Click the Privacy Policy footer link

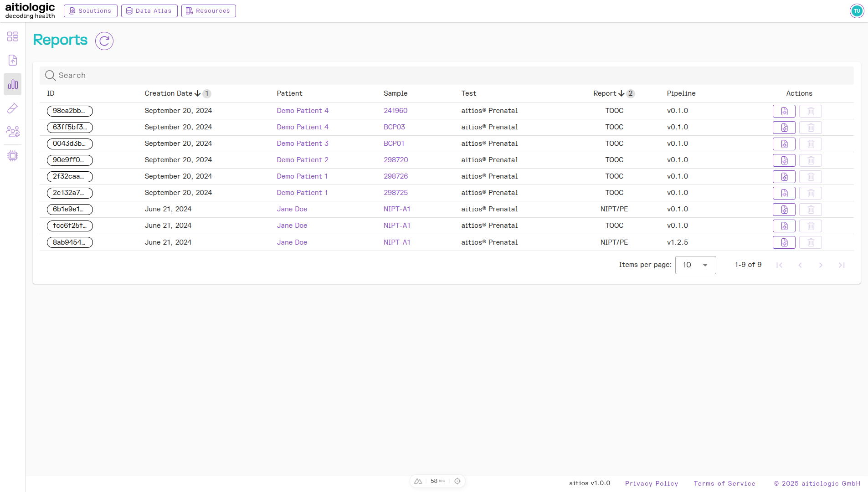(652, 483)
